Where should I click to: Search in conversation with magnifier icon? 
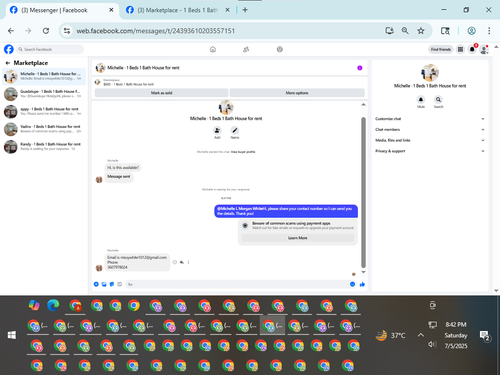point(438,99)
